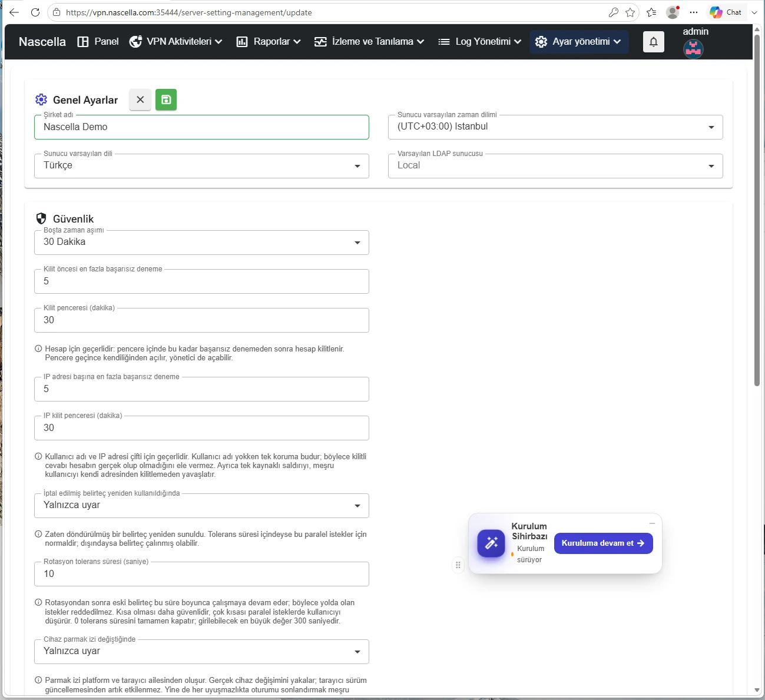Open the Log Yönetimi menu
The width and height of the screenshot is (765, 700).
point(480,42)
